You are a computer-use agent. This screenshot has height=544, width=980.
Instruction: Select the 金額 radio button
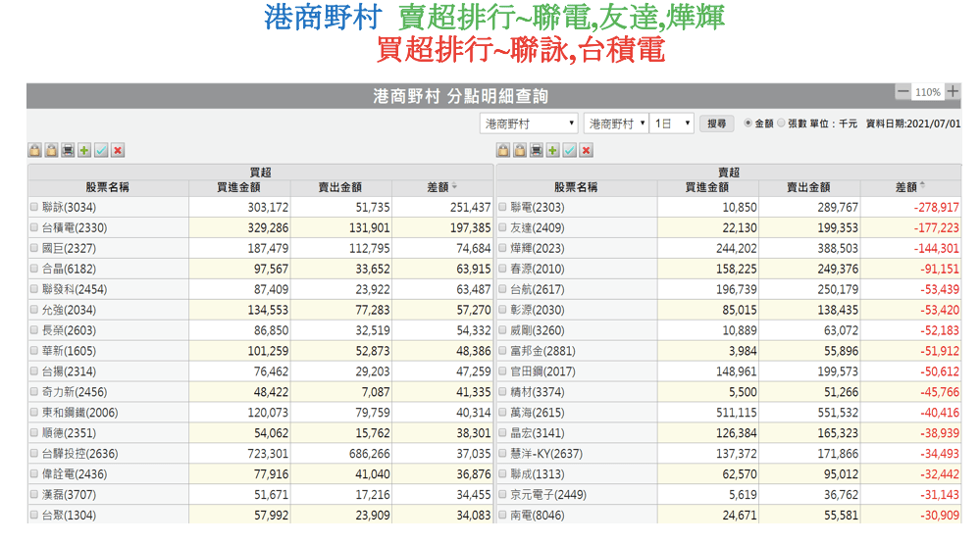(x=748, y=124)
